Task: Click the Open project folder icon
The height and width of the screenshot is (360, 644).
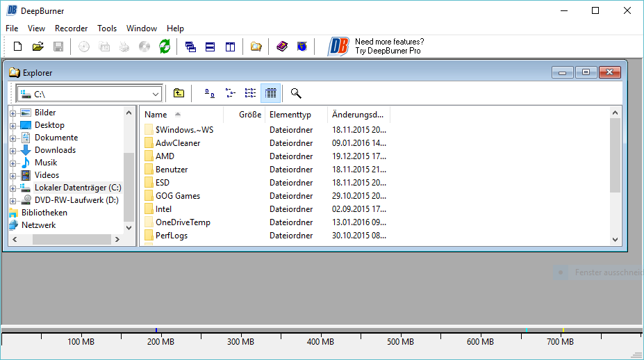Action: [x=38, y=47]
